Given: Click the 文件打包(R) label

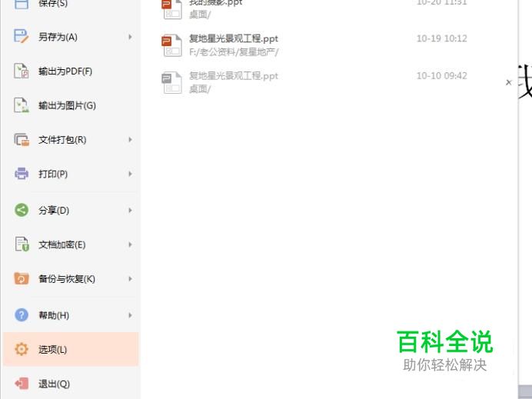Looking at the screenshot, I should click(62, 139).
